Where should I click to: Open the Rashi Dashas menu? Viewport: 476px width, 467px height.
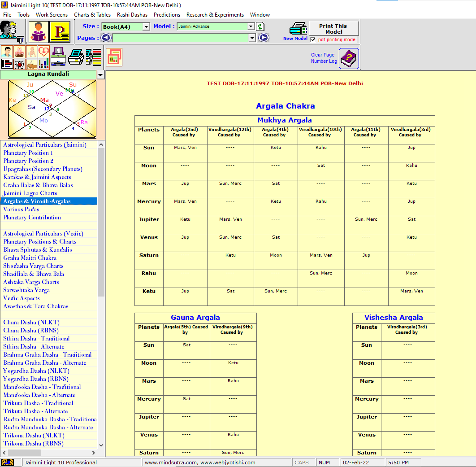coord(132,15)
